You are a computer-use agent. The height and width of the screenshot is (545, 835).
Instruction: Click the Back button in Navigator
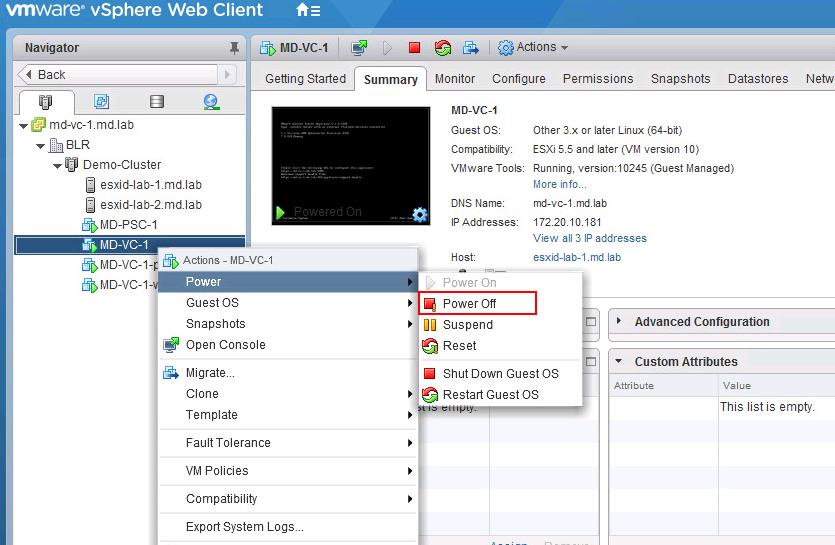point(118,75)
